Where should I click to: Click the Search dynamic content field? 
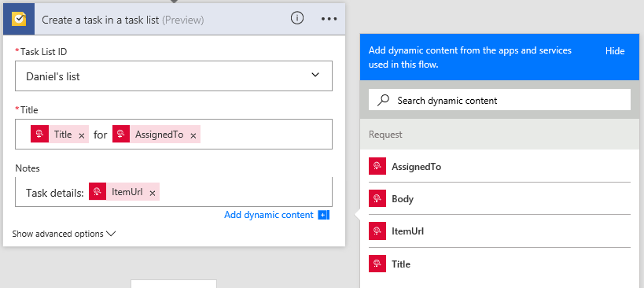coord(499,100)
